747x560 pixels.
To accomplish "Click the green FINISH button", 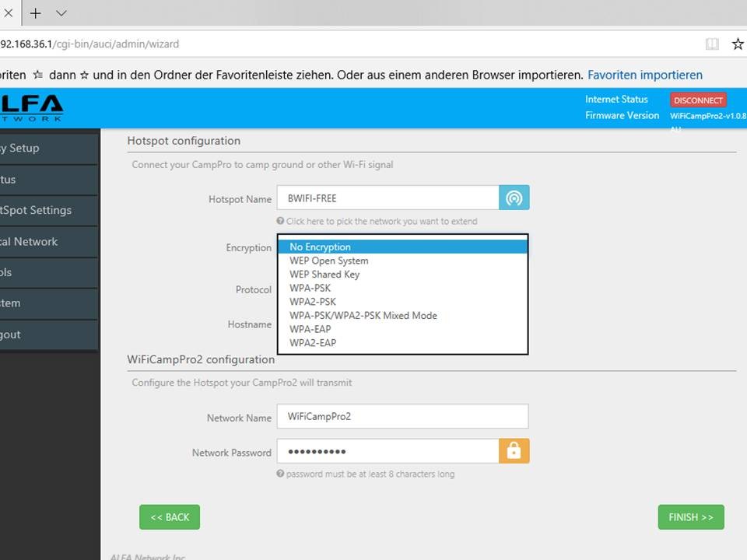I will 691,517.
